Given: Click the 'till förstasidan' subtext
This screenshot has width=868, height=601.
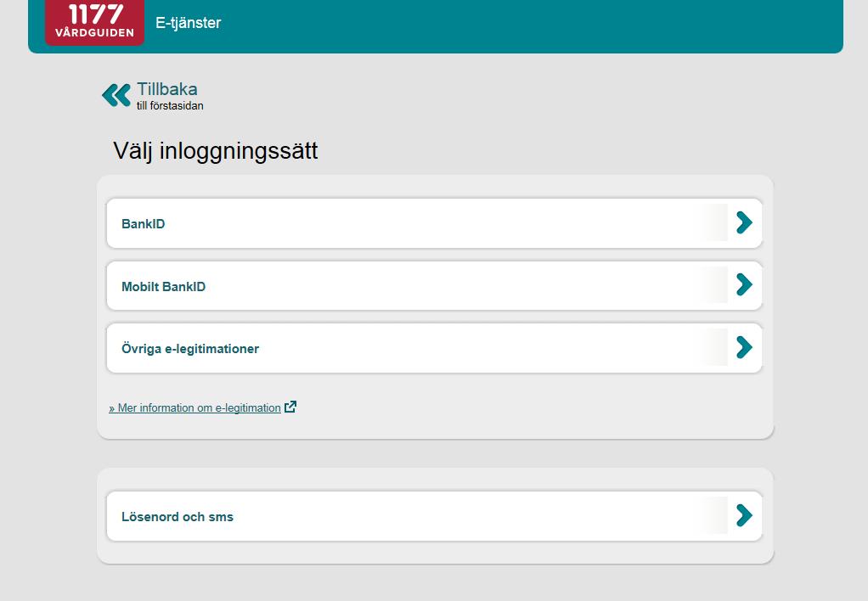Looking at the screenshot, I should coord(170,106).
